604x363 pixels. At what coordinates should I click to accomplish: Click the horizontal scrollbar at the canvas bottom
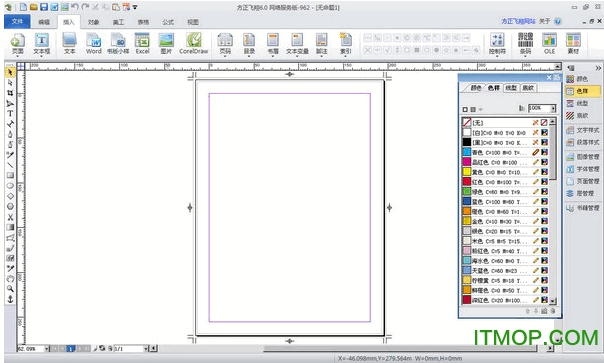pos(400,349)
